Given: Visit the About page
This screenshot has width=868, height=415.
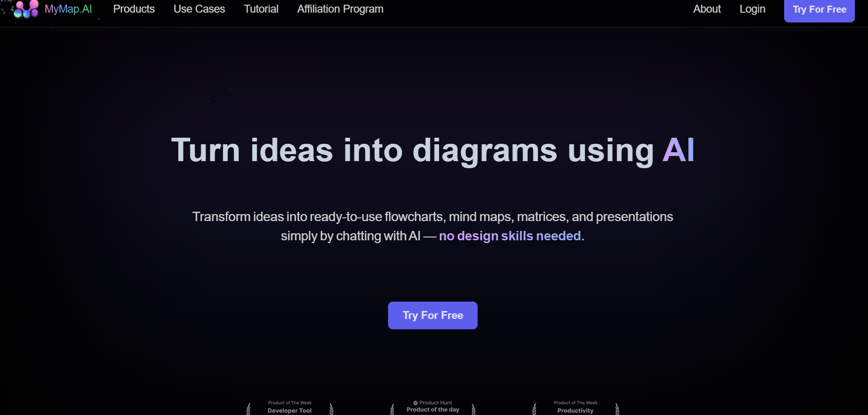Looking at the screenshot, I should click(x=707, y=9).
